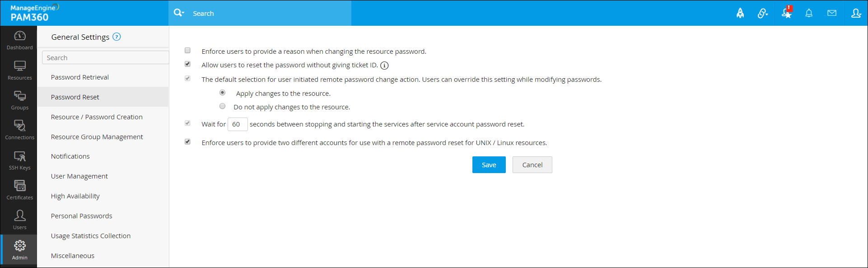Save the password reset settings
Viewport: 868px width, 268px height.
click(x=489, y=165)
